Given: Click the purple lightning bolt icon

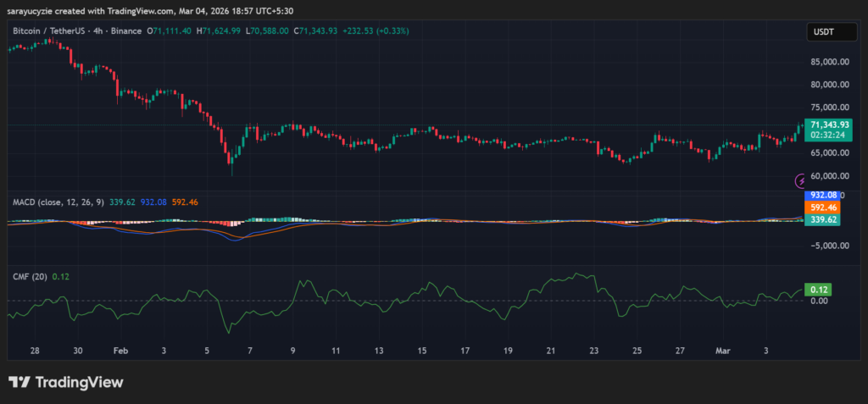Looking at the screenshot, I should click(801, 180).
